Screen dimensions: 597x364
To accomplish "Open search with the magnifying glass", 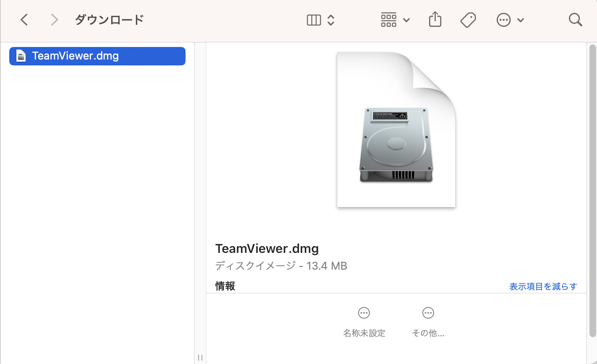I will click(x=575, y=20).
